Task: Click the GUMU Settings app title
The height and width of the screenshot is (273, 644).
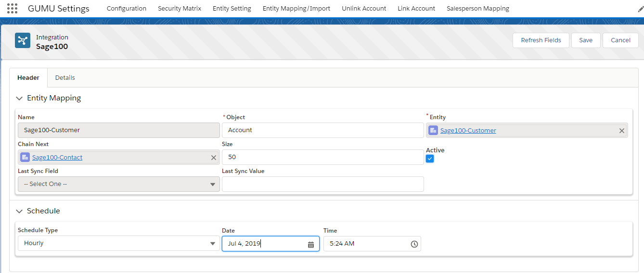Action: 59,9
